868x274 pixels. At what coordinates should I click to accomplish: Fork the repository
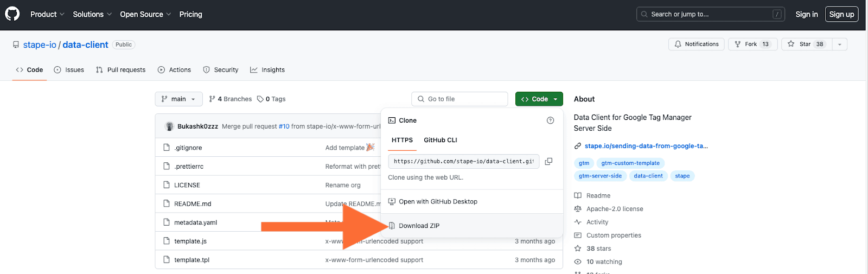pos(752,44)
